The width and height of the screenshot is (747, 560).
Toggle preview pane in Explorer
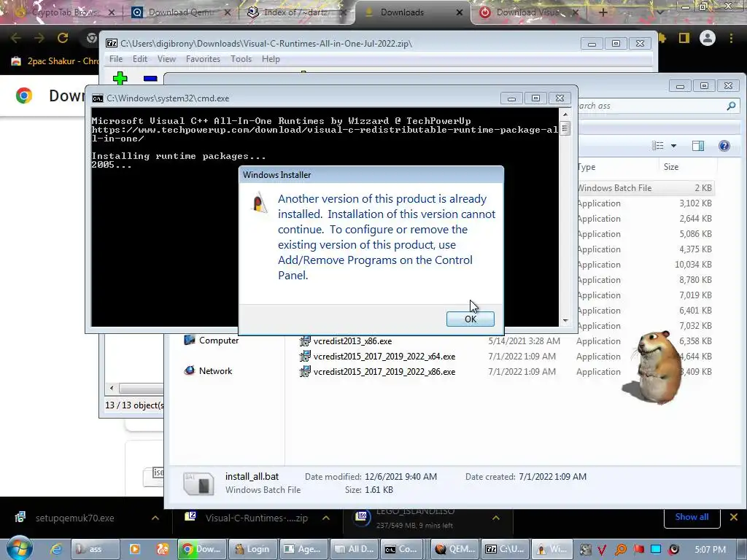point(698,146)
